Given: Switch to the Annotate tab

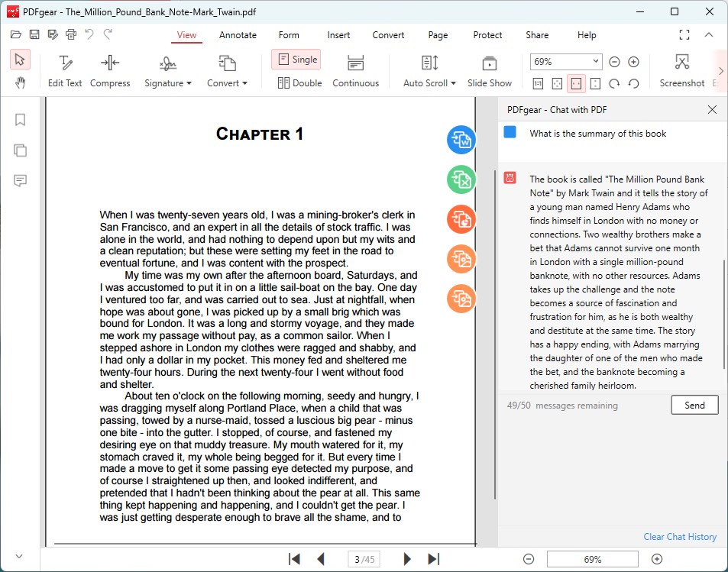Looking at the screenshot, I should click(x=238, y=35).
